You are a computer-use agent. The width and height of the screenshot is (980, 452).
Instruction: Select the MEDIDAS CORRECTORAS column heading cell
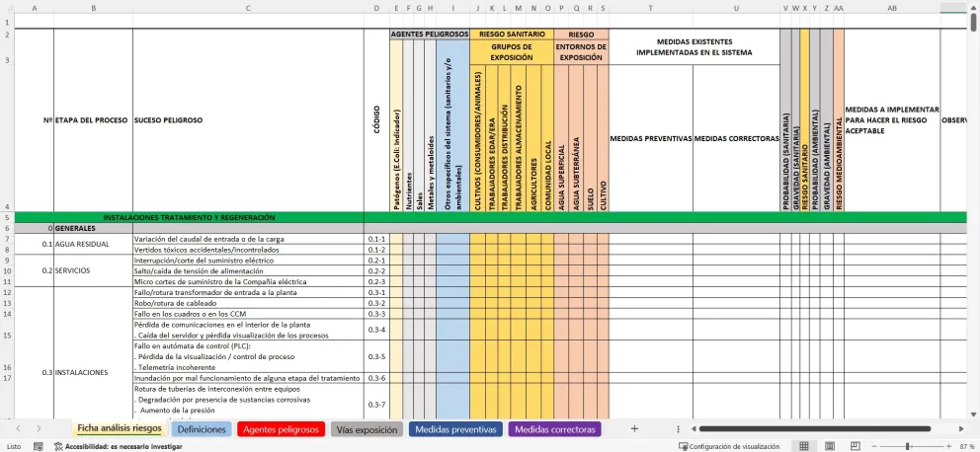[736, 138]
